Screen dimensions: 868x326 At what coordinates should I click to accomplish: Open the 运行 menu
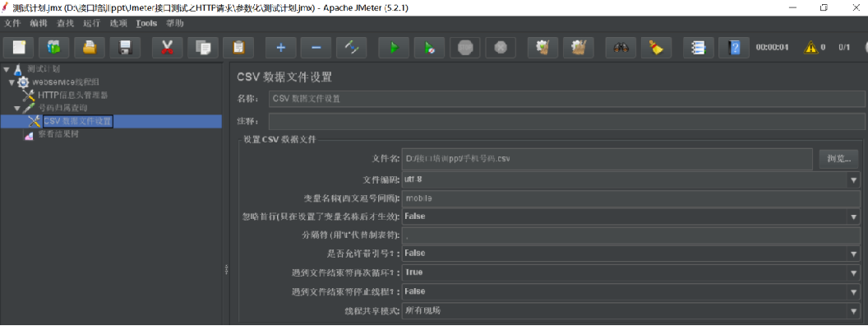(x=92, y=23)
